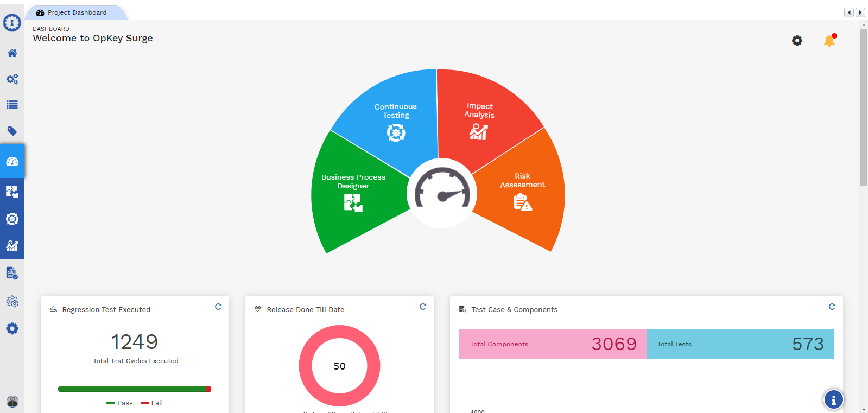The image size is (868, 413).
Task: Select the list icon in sidebar
Action: click(x=12, y=105)
